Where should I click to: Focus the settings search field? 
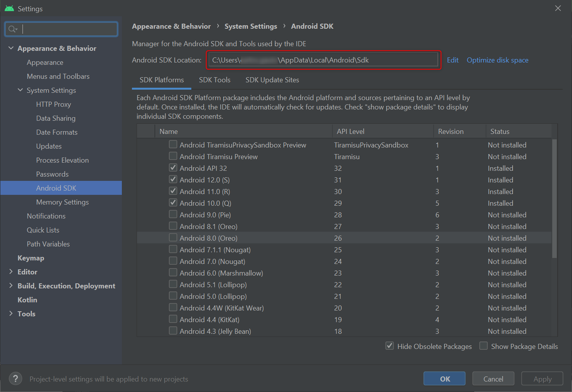(x=61, y=29)
